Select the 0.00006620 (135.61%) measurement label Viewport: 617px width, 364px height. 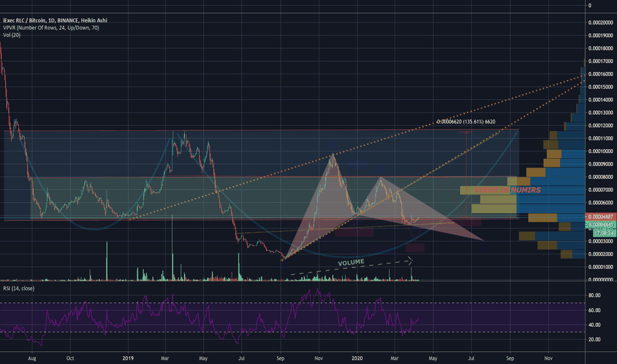466,122
